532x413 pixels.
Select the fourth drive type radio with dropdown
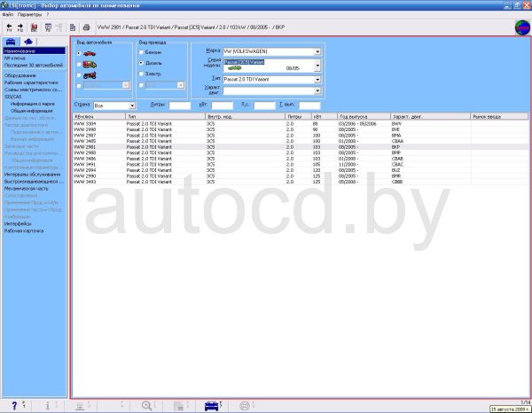[141, 85]
